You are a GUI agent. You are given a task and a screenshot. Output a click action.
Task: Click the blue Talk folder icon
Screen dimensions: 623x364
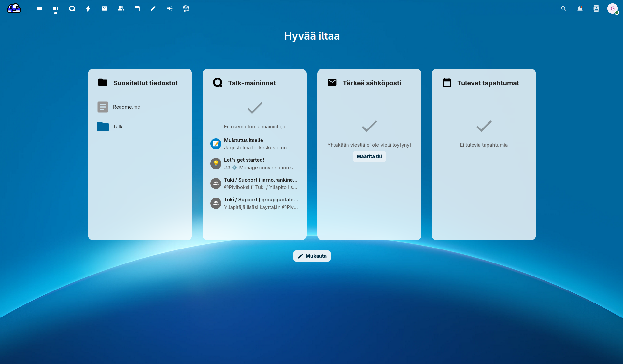point(103,127)
